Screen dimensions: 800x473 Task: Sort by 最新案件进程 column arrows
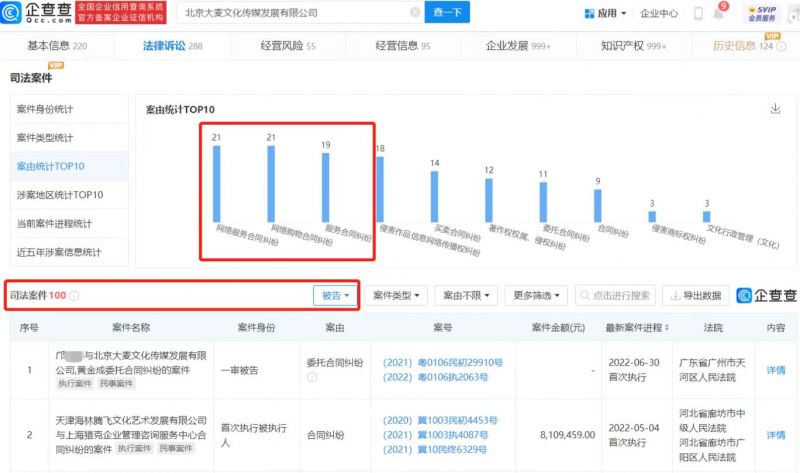click(666, 328)
